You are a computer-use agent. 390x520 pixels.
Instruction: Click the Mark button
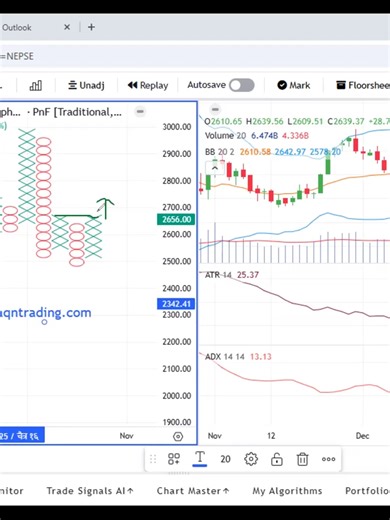[294, 85]
